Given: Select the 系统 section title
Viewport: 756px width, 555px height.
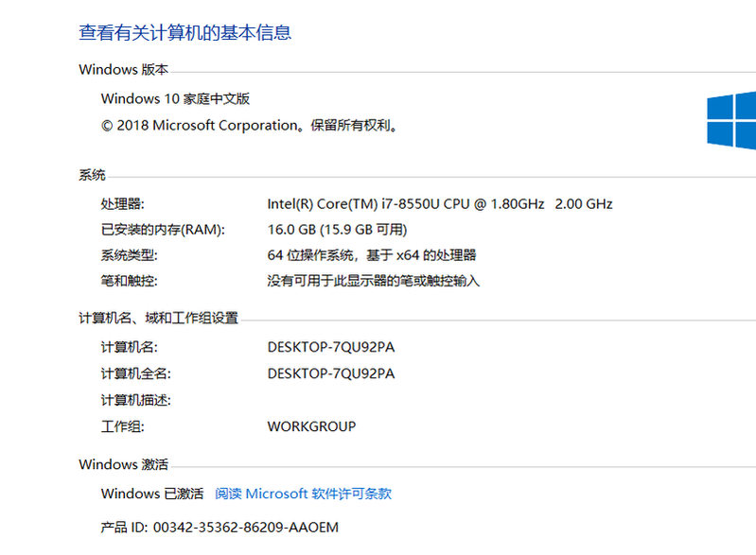Looking at the screenshot, I should pyautogui.click(x=92, y=174).
